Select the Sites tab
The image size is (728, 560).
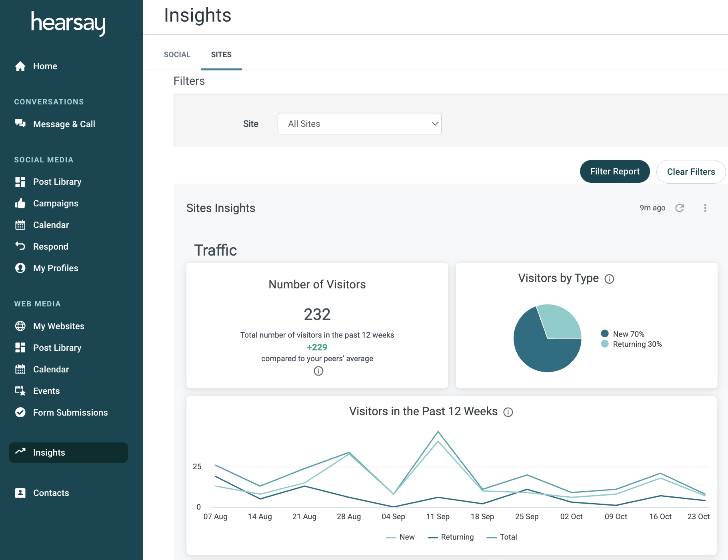pos(221,55)
